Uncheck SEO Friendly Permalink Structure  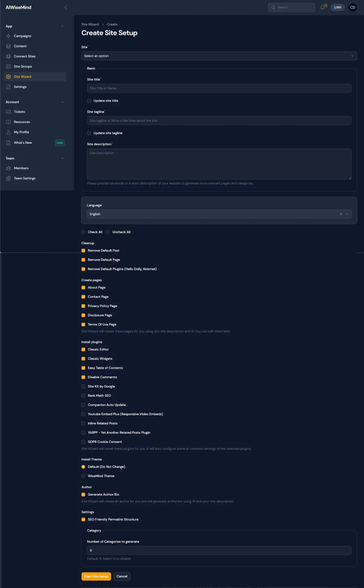pyautogui.click(x=83, y=519)
